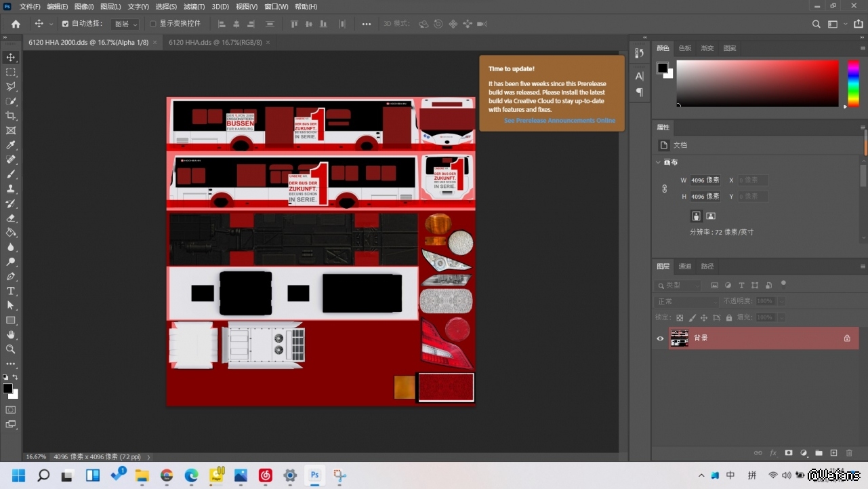The width and height of the screenshot is (868, 489).
Task: Open the 图层 auto-select dropdown
Action: [x=125, y=24]
